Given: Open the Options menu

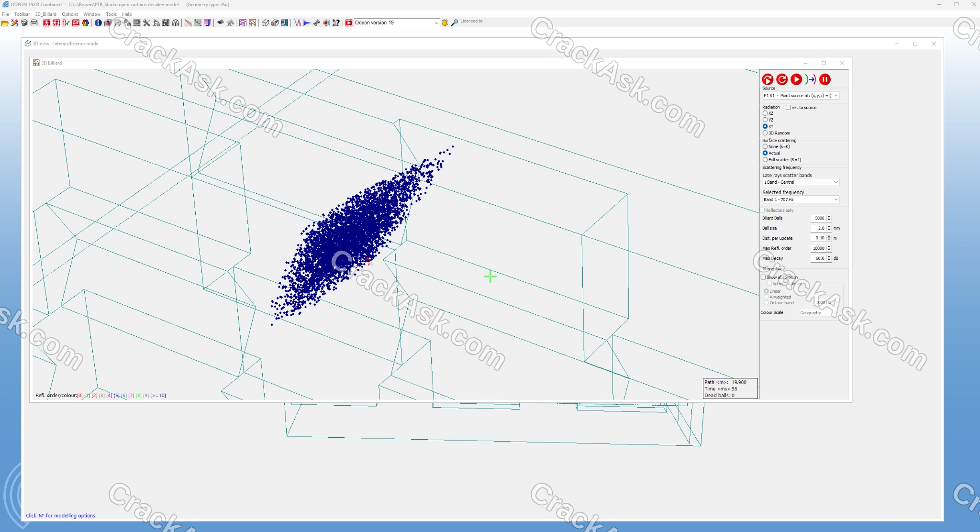Looking at the screenshot, I should [70, 14].
